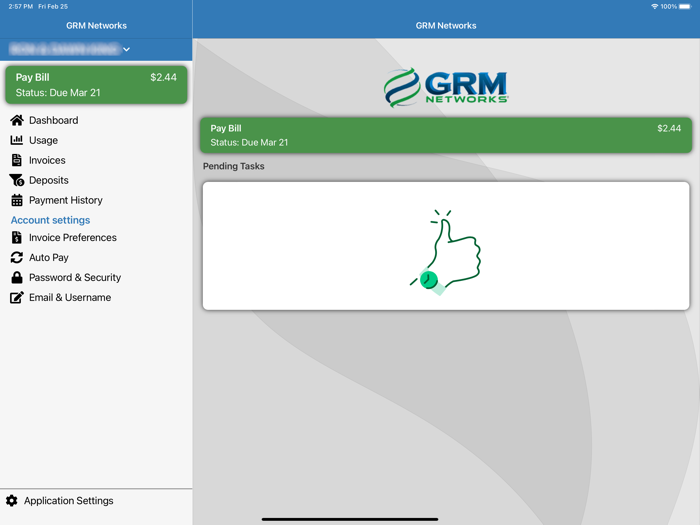Viewport: 700px width, 525px height.
Task: Click the battery status icon
Action: tap(685, 6)
